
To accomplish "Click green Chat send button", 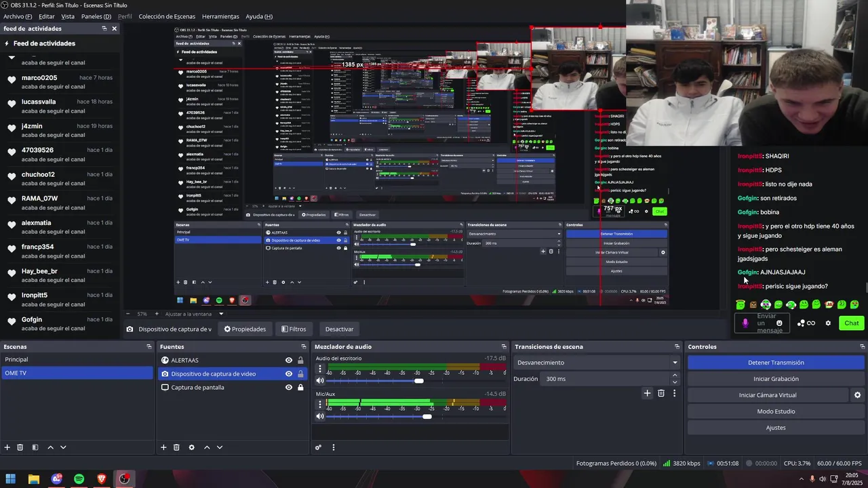I will coord(852,323).
